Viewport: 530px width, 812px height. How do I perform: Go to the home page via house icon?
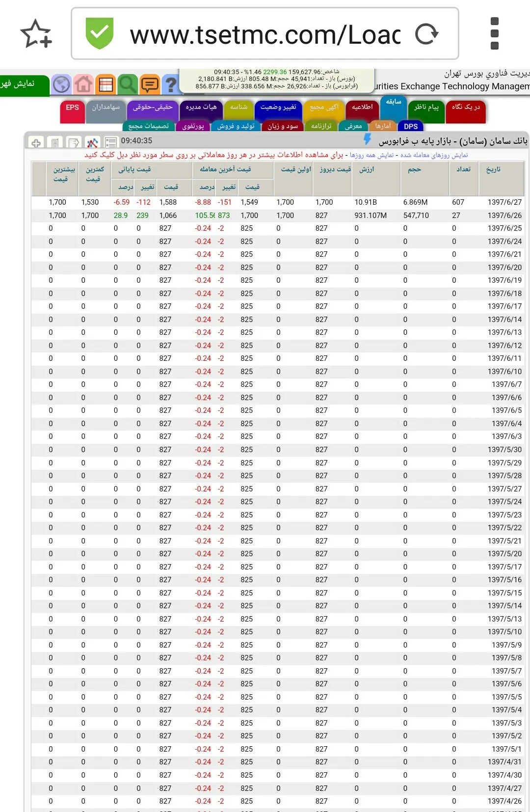pos(83,84)
